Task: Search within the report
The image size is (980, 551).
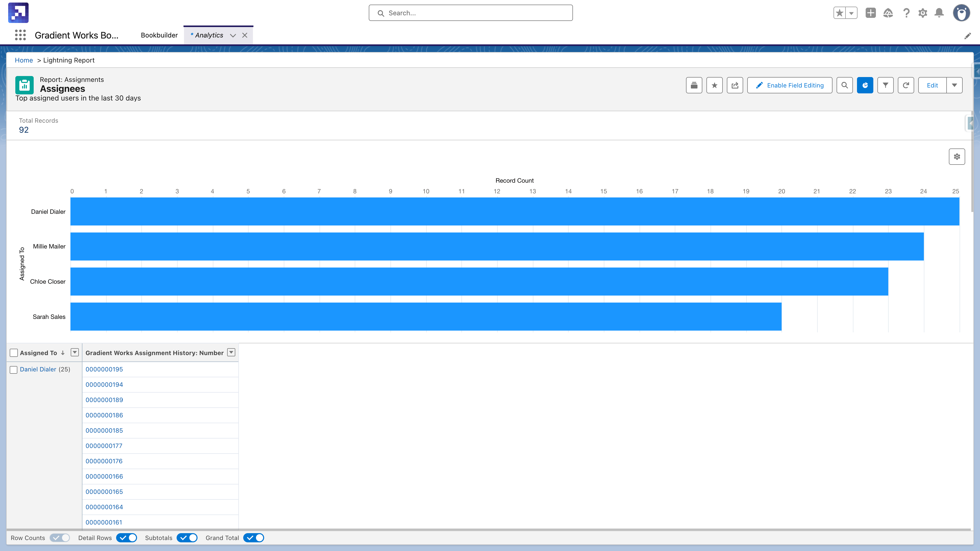Action: [844, 85]
